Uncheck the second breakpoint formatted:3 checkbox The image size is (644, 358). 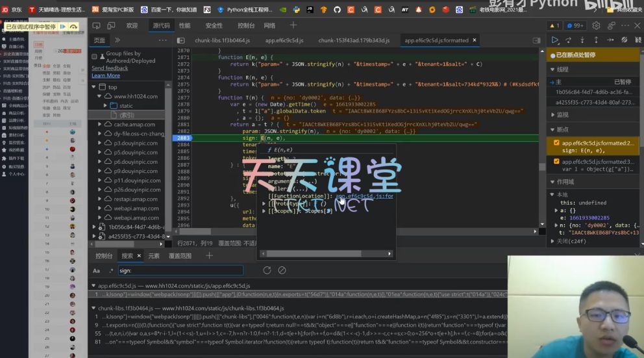pyautogui.click(x=556, y=162)
